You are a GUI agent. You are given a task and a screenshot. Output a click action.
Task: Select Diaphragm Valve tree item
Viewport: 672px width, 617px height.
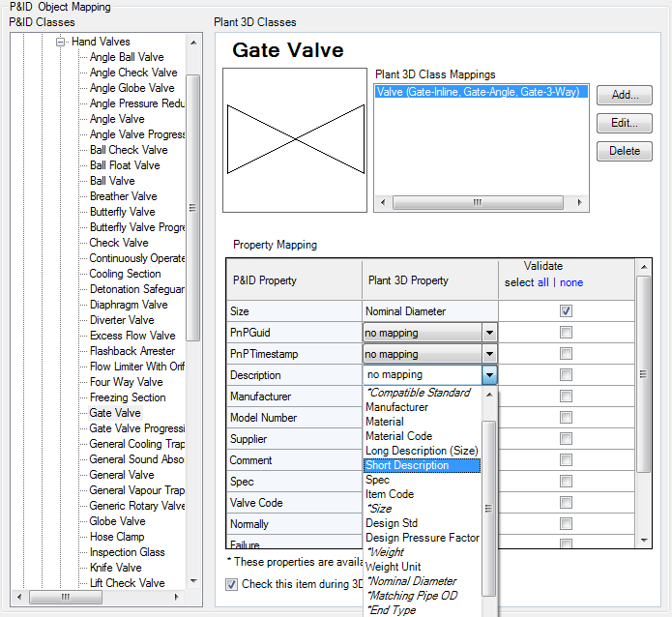click(129, 305)
